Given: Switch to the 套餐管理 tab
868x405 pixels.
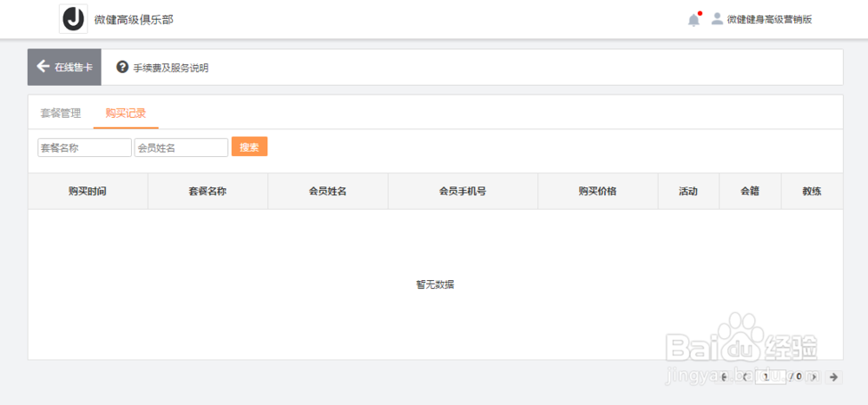Looking at the screenshot, I should (x=61, y=114).
